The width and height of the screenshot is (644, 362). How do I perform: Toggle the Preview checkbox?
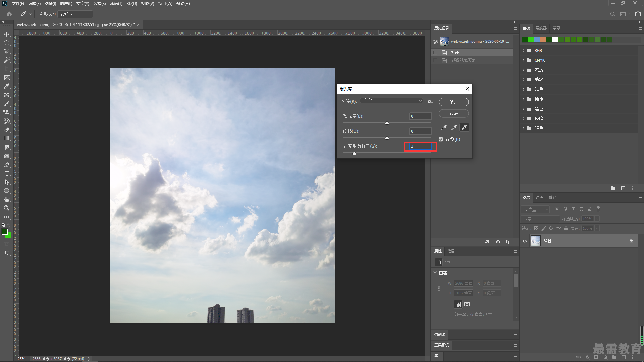441,139
